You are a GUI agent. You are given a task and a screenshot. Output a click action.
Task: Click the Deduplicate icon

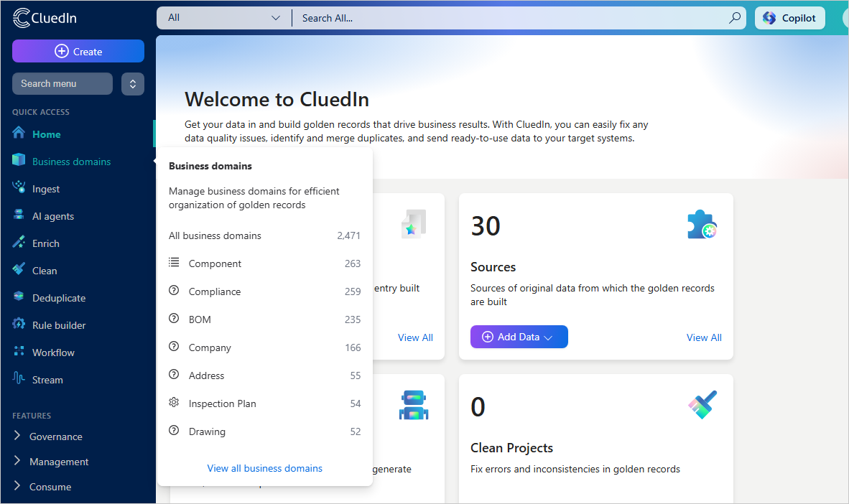(19, 296)
